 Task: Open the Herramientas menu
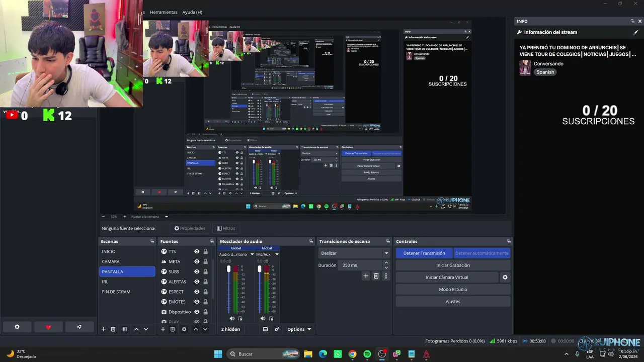tap(164, 12)
